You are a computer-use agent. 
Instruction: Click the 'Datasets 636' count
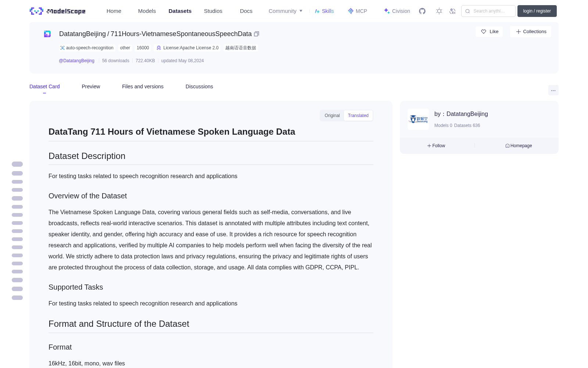click(467, 125)
